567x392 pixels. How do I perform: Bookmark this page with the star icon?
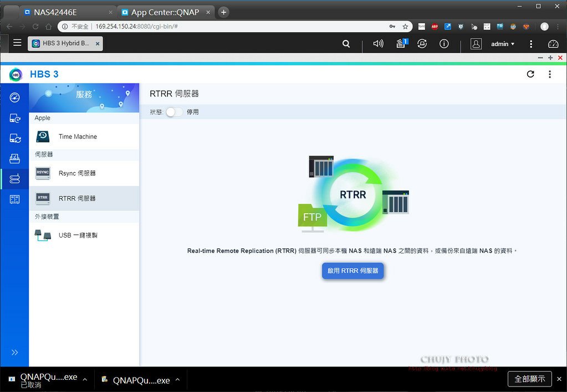click(x=405, y=27)
